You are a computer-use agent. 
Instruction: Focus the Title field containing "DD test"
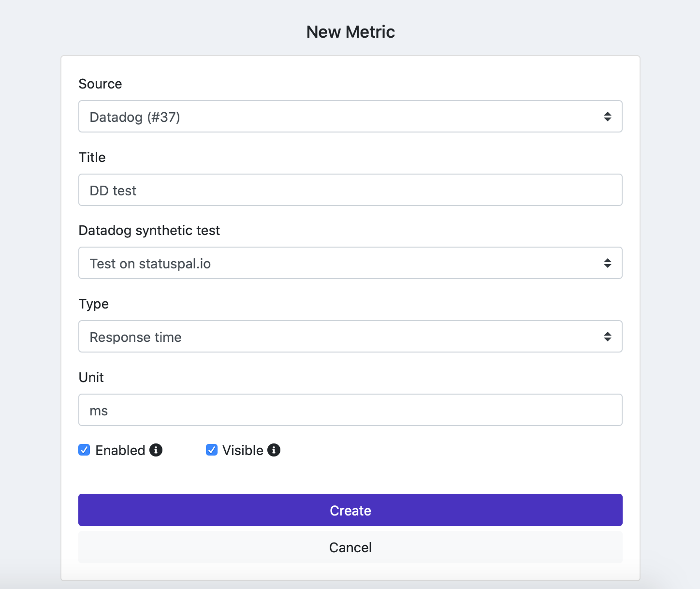coord(350,190)
